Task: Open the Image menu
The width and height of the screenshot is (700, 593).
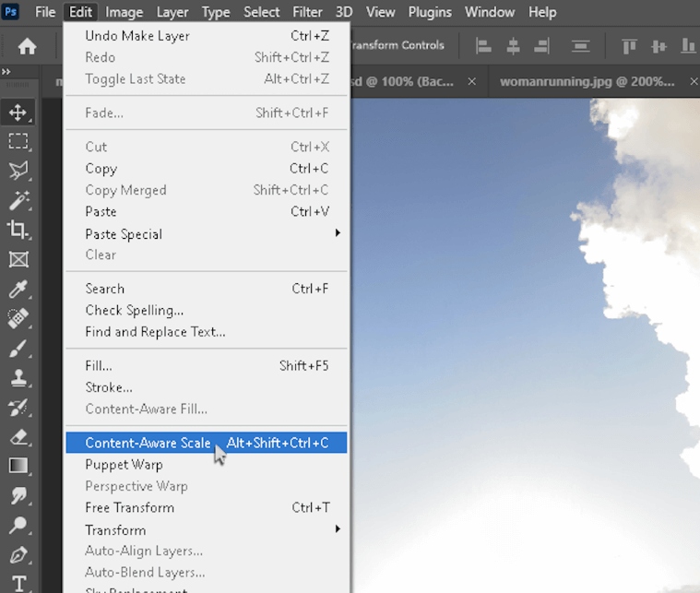Action: point(124,12)
